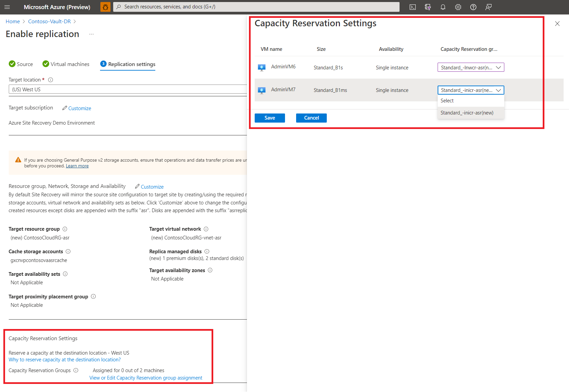
Task: Select the AdminVM6 name cell
Action: point(283,67)
